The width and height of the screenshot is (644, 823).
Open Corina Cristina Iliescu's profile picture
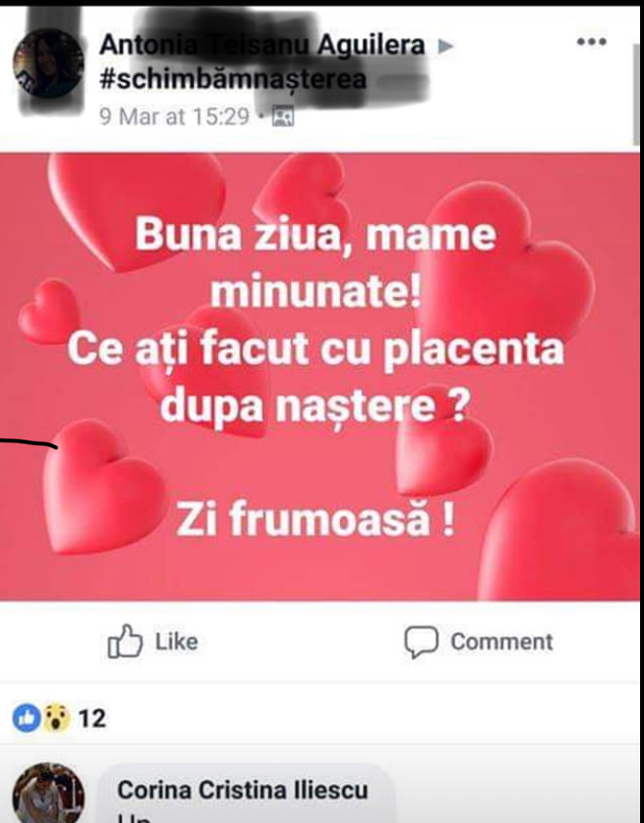pyautogui.click(x=49, y=795)
